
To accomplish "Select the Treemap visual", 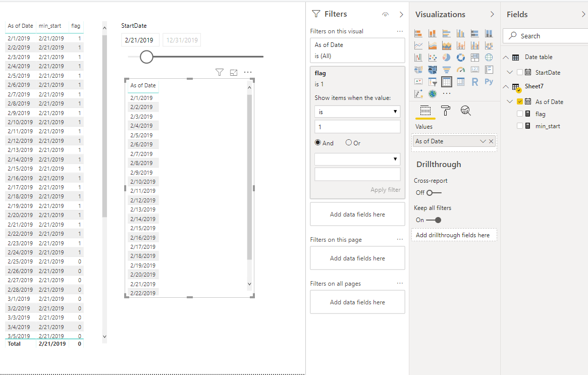I will (x=475, y=58).
